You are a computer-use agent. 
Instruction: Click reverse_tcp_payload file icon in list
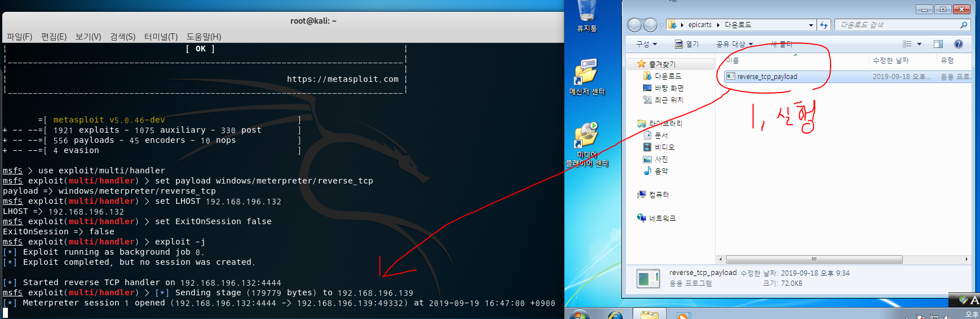pyautogui.click(x=731, y=76)
